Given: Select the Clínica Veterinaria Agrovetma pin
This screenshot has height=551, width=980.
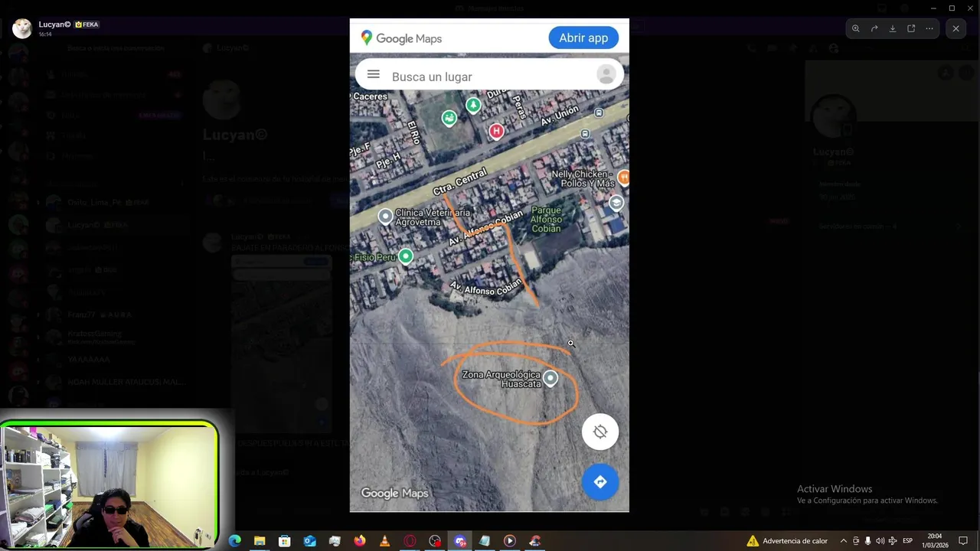Looking at the screenshot, I should point(386,217).
